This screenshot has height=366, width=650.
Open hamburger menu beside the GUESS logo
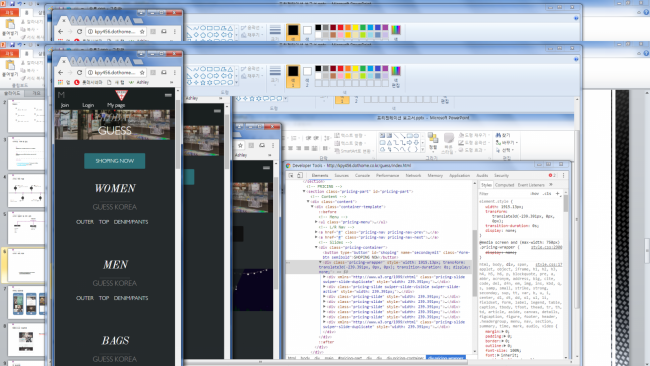168,95
